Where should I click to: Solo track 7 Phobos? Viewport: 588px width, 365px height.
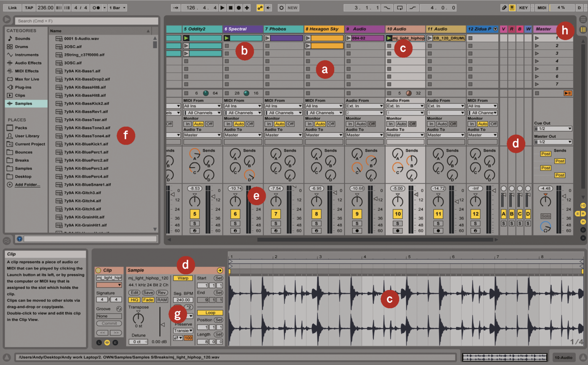pyautogui.click(x=276, y=223)
